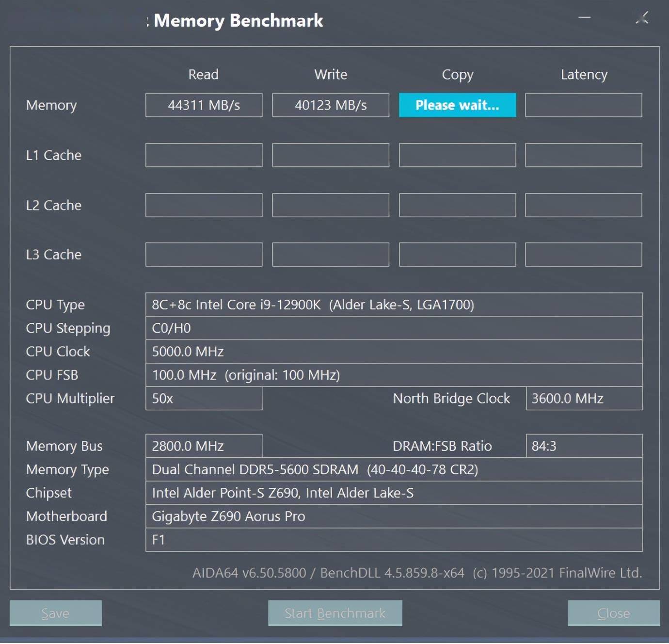Click the Save button
Image resolution: width=669 pixels, height=644 pixels.
(x=56, y=613)
